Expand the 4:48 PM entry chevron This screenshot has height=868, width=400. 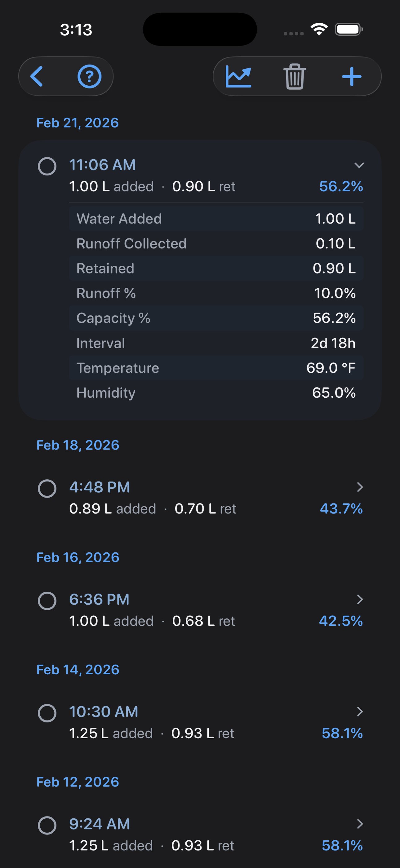(x=360, y=487)
